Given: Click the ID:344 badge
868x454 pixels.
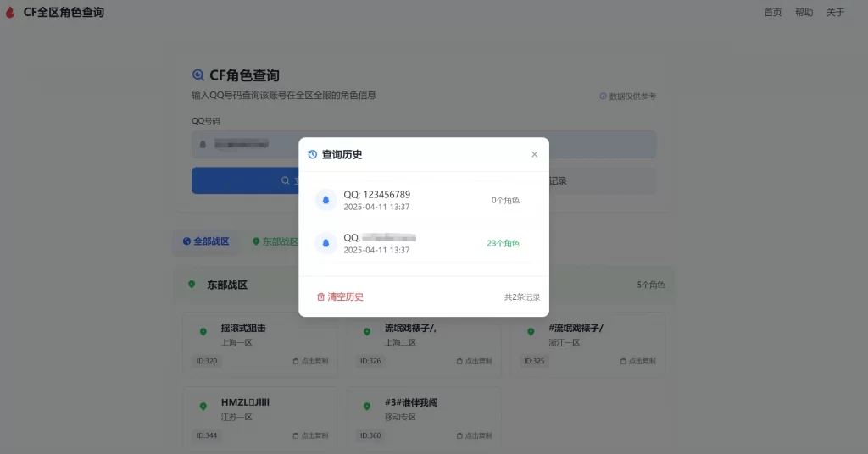Looking at the screenshot, I should [x=207, y=435].
